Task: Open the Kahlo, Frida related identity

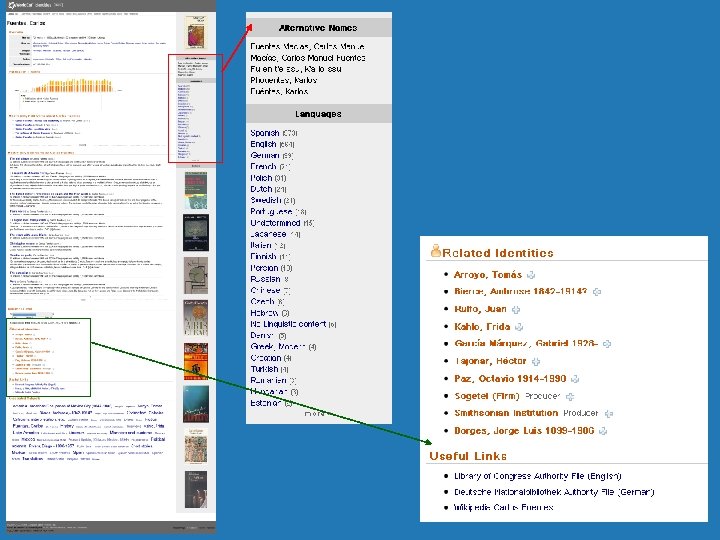Action: tap(482, 326)
